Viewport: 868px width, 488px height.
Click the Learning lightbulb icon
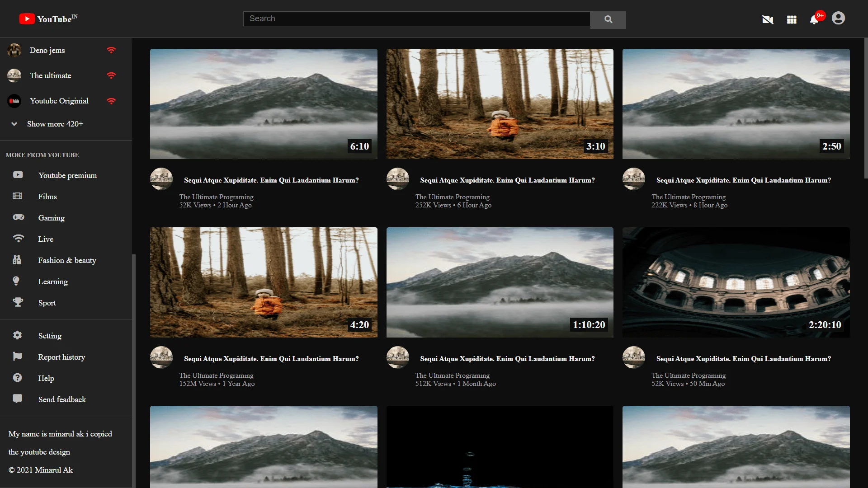click(x=16, y=281)
